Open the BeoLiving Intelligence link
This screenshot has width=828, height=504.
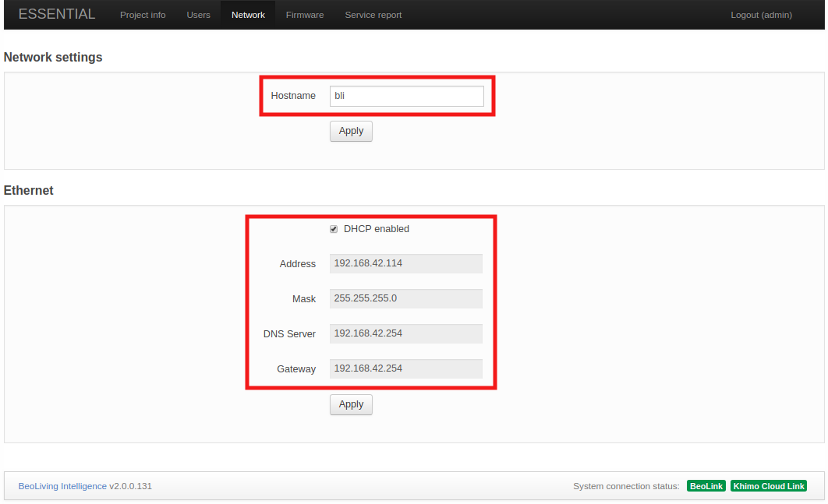62,485
